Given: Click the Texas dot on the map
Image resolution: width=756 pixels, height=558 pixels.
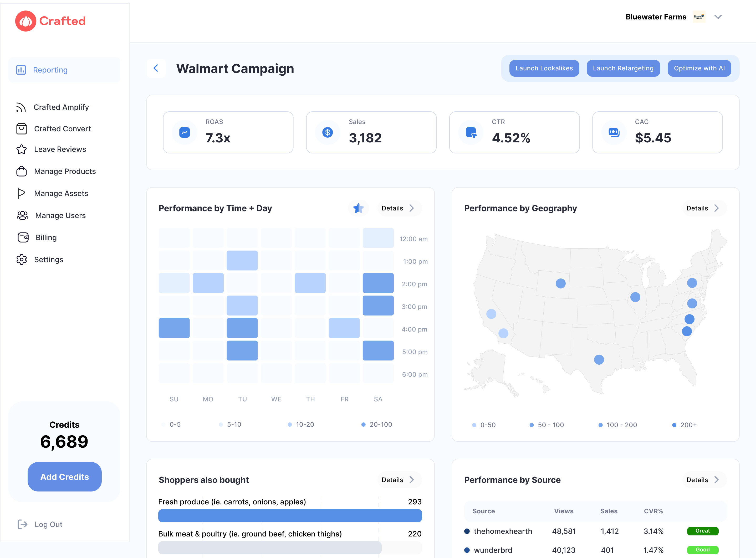Looking at the screenshot, I should (x=599, y=359).
